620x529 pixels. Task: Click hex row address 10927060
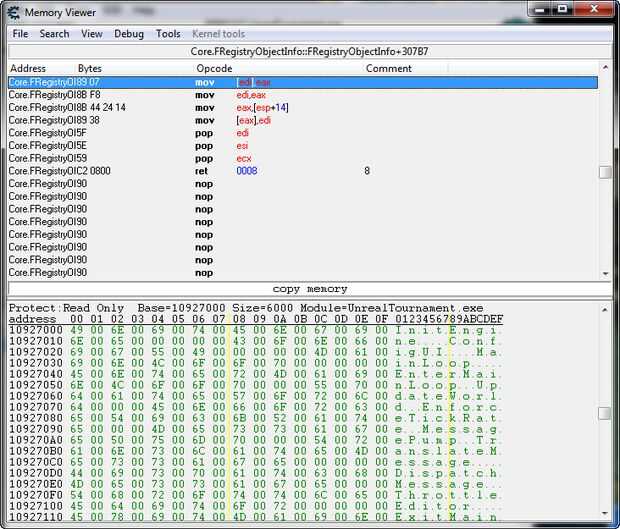pyautogui.click(x=36, y=396)
